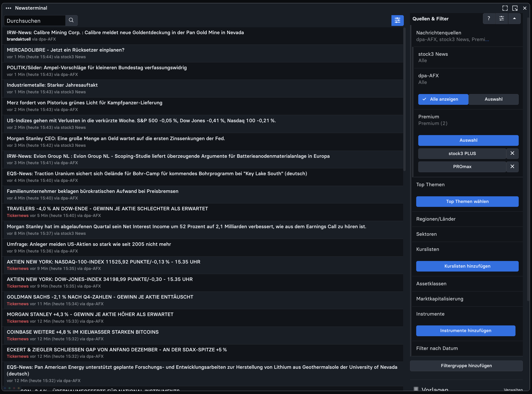This screenshot has width=532, height=394.
Task: Remove the PROmax premium source
Action: pos(512,166)
